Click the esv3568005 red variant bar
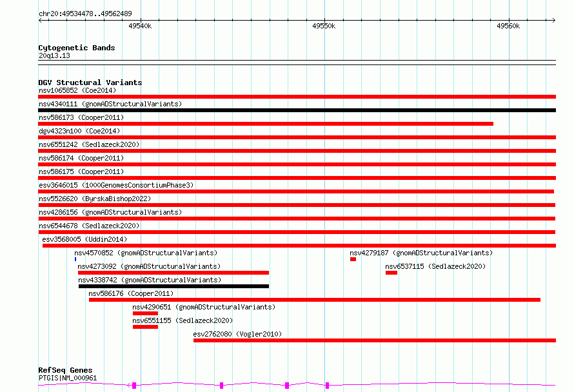 (x=299, y=246)
